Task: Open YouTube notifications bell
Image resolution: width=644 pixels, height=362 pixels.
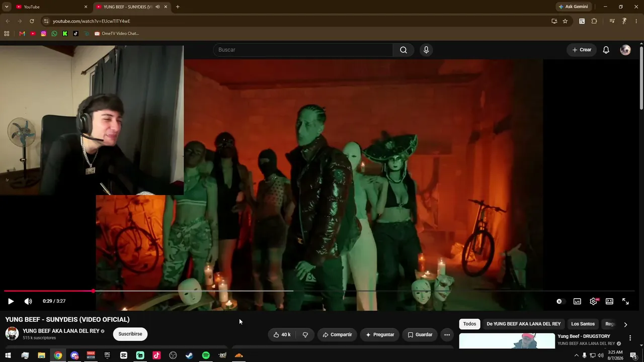Action: point(606,50)
